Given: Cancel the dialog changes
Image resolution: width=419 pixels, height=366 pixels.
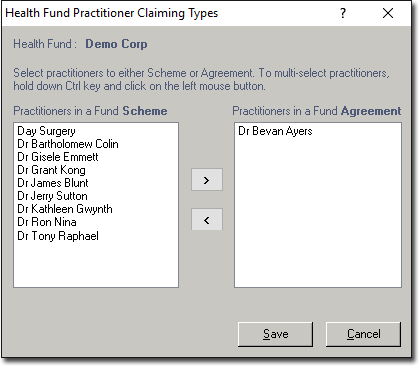Looking at the screenshot, I should click(x=363, y=334).
